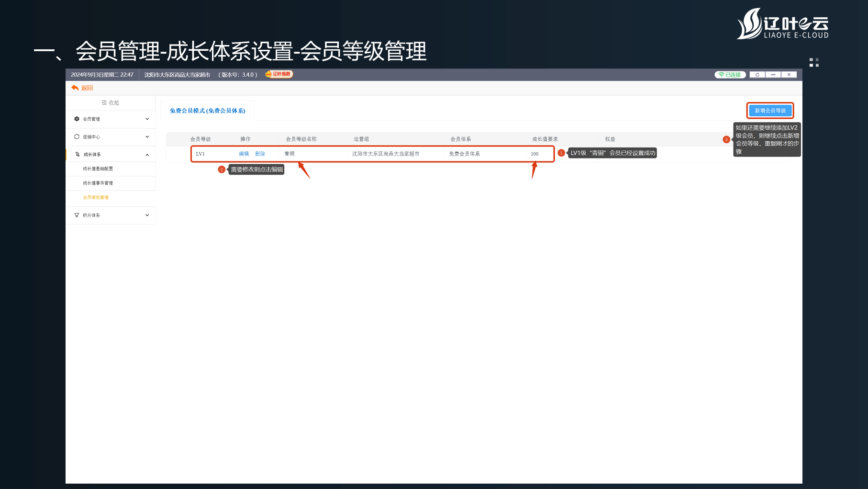This screenshot has width=868, height=489.
Task: Click the 积分体系 filter icon
Action: (x=77, y=215)
